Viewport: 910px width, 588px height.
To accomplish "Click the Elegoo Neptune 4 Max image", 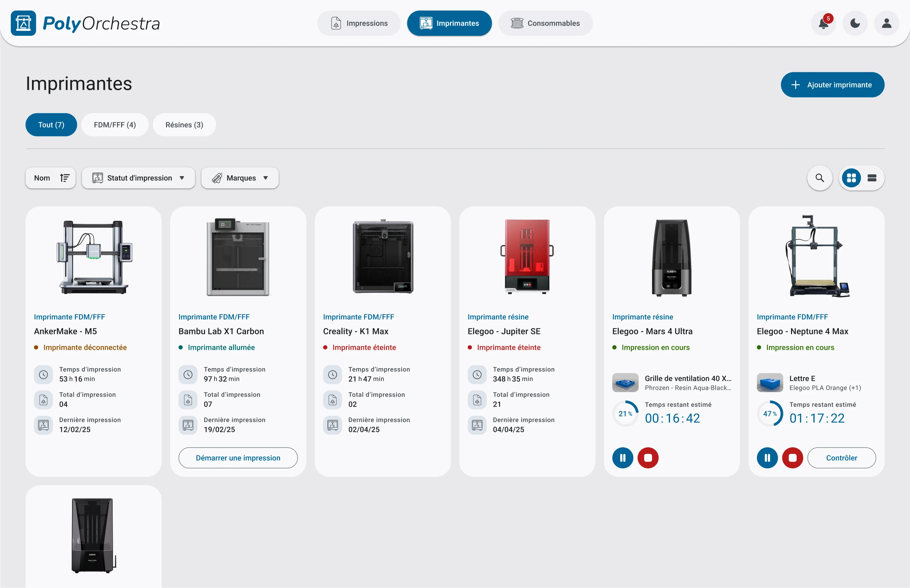I will tap(817, 256).
